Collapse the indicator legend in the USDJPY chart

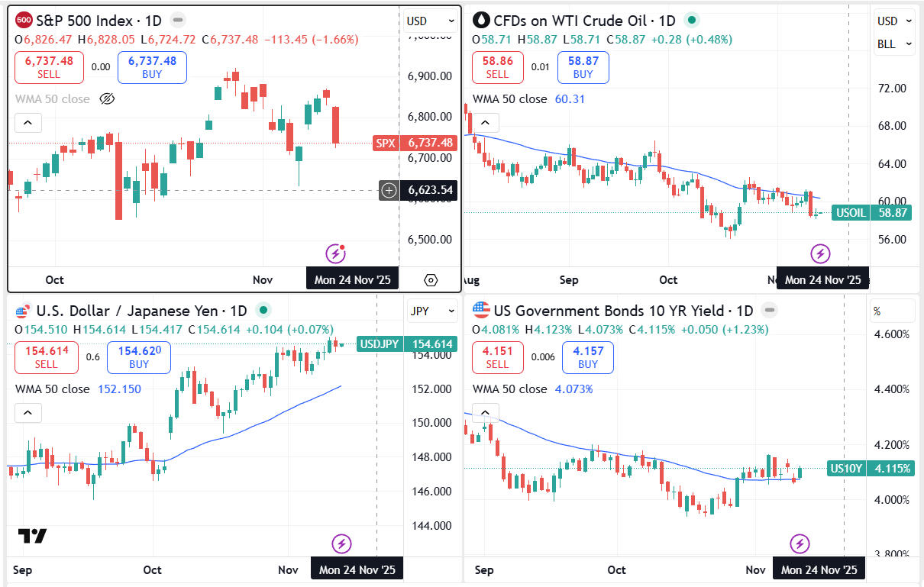pos(27,413)
